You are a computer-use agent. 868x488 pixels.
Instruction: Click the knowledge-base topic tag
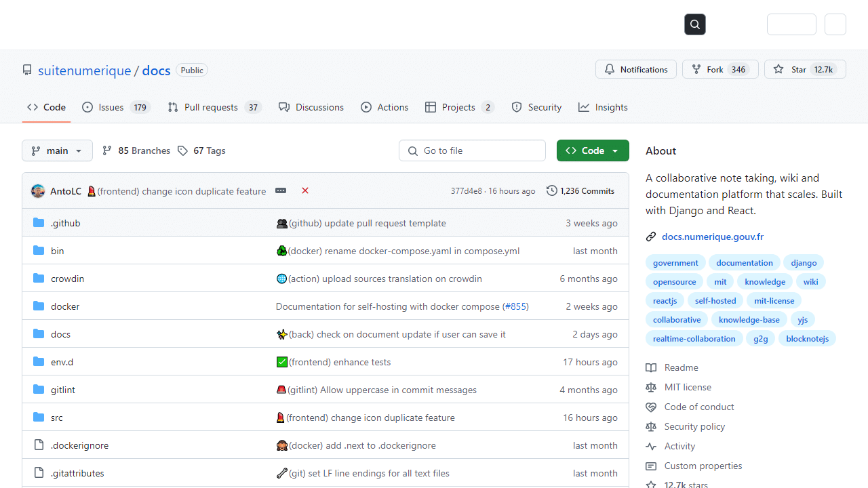[x=749, y=319]
